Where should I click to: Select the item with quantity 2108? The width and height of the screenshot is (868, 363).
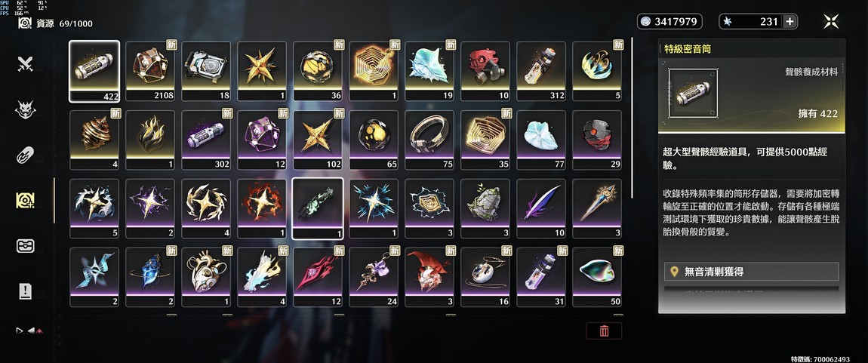point(150,71)
